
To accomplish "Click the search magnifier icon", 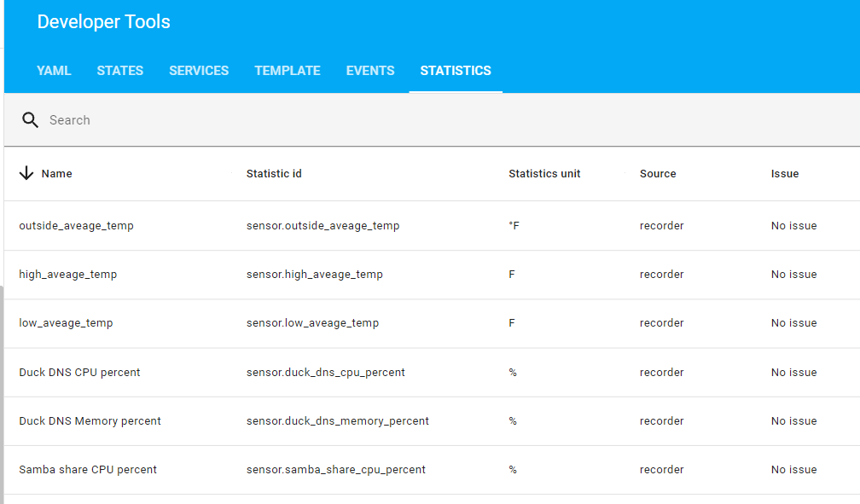I will (30, 119).
